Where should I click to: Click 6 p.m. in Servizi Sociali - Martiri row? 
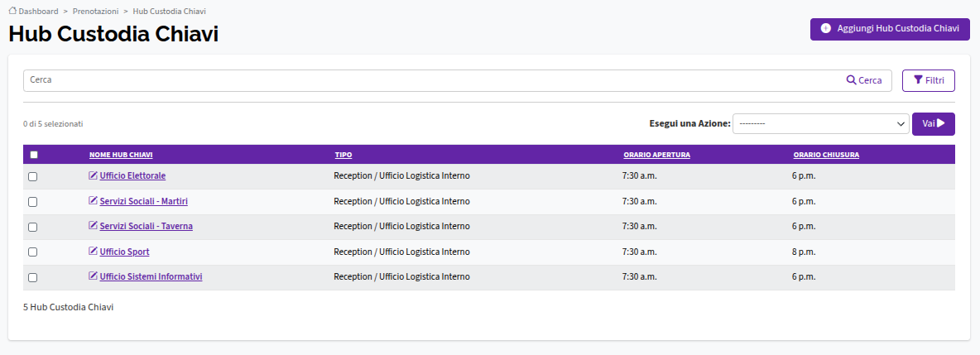(804, 201)
